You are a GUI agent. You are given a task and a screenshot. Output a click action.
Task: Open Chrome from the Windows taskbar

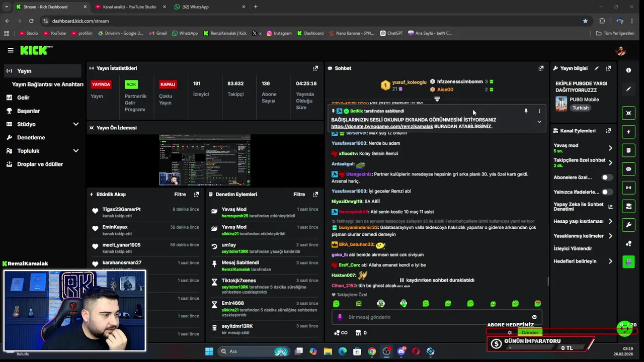click(x=371, y=351)
